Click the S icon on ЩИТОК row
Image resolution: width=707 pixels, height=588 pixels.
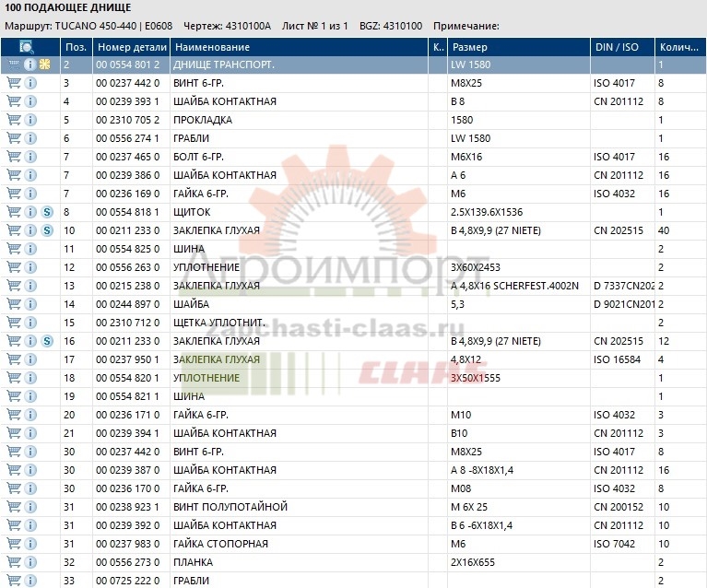click(x=47, y=212)
